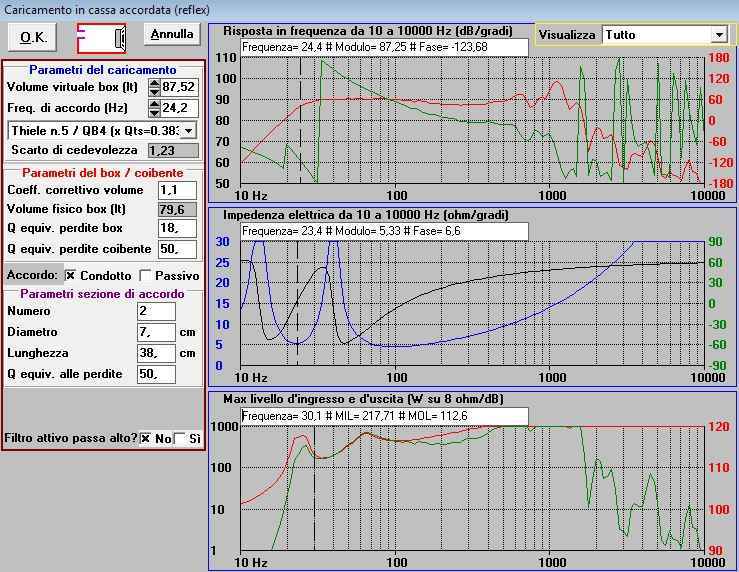Edit the Q equiv. perdite coibente field
This screenshot has height=572, width=739.
pyautogui.click(x=177, y=249)
